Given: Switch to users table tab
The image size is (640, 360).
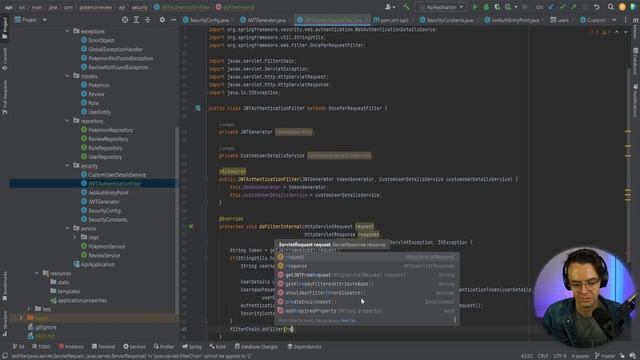Looking at the screenshot, I should pyautogui.click(x=561, y=20).
